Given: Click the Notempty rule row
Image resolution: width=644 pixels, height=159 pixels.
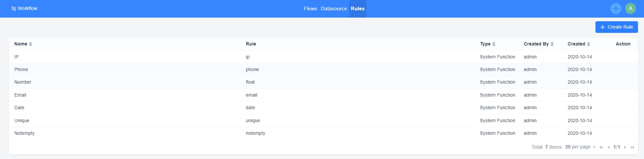Looking at the screenshot, I should click(24, 133).
